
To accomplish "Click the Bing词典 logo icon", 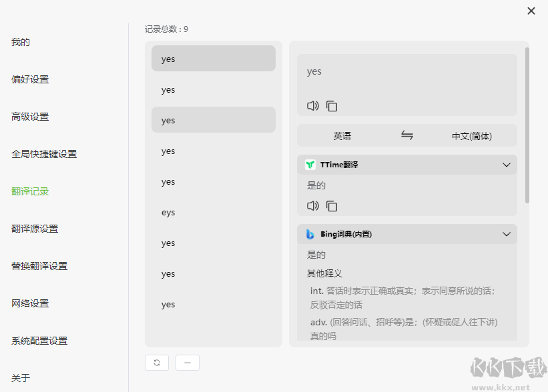I will (310, 234).
